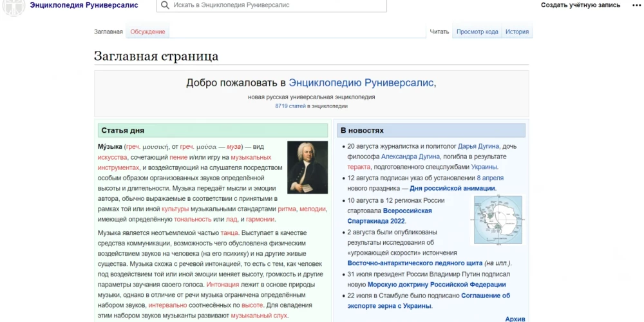Open the three-dots user menu
Image resolution: width=644 pixels, height=322 pixels.
(x=637, y=5)
